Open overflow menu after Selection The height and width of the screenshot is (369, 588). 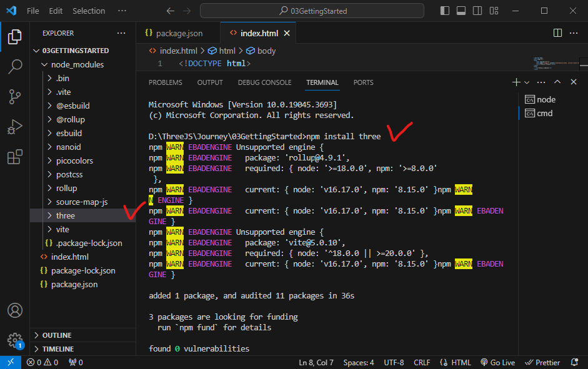[x=122, y=11]
